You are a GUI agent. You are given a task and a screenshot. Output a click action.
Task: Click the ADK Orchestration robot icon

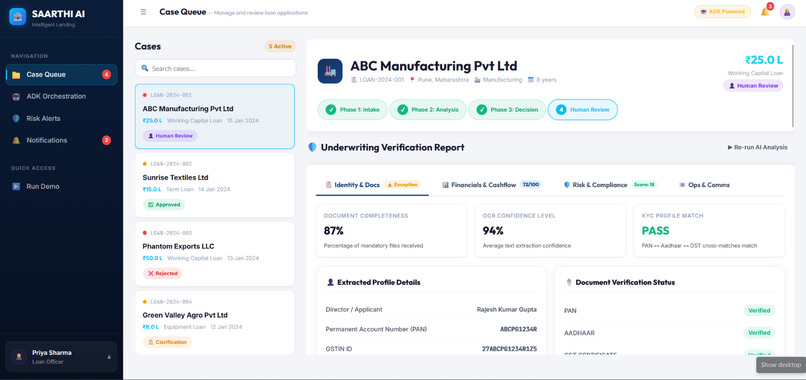point(16,96)
